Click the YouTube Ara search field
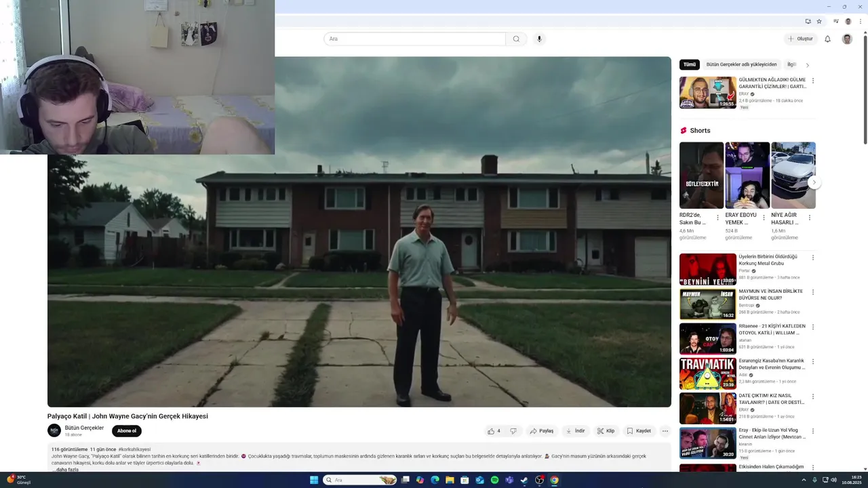Screen dimensions: 868x488 coord(414,39)
